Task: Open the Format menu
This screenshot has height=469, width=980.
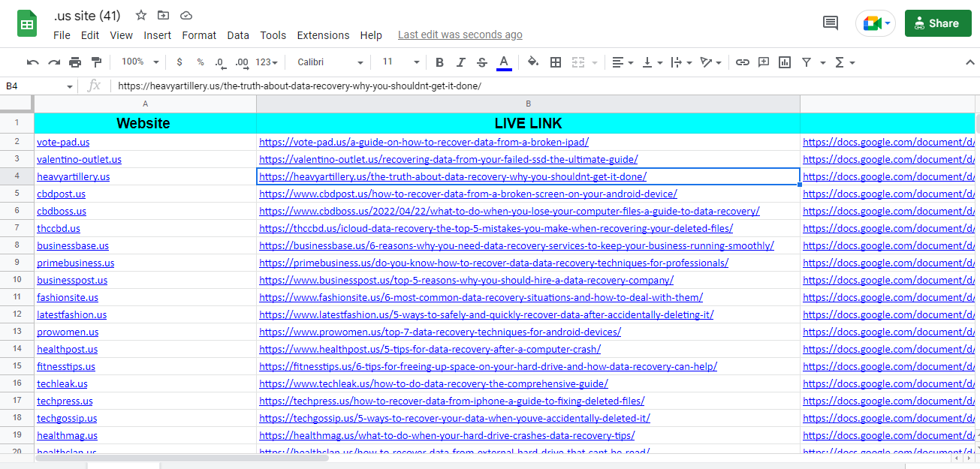Action: tap(198, 35)
